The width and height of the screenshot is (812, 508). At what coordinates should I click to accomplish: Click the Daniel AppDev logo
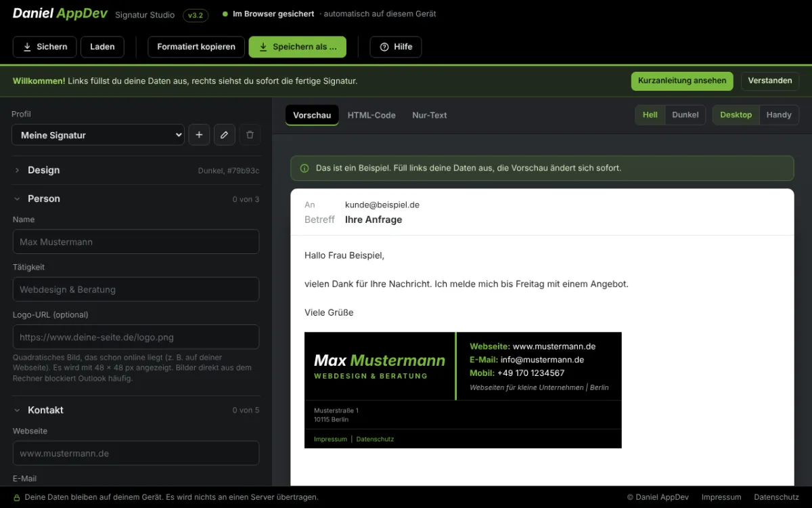(x=60, y=14)
